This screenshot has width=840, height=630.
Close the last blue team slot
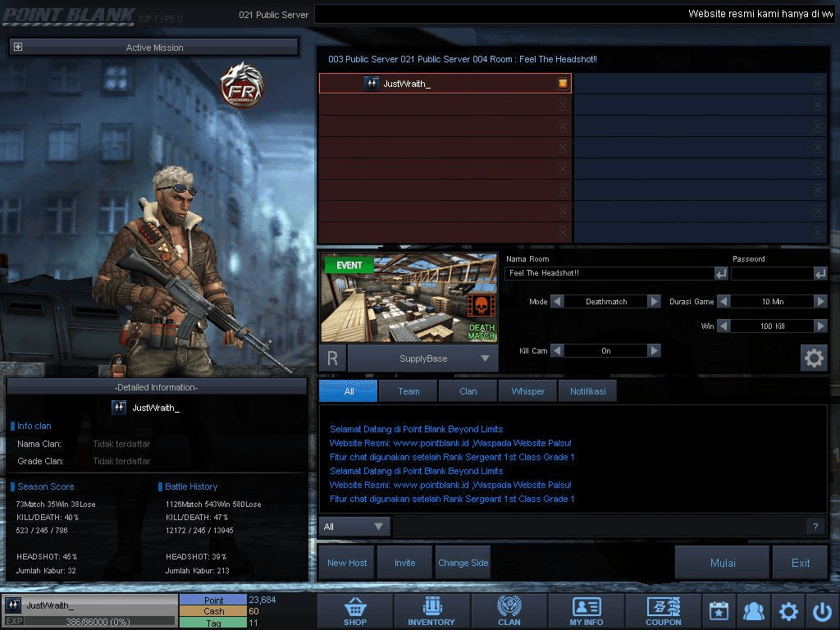click(x=818, y=232)
